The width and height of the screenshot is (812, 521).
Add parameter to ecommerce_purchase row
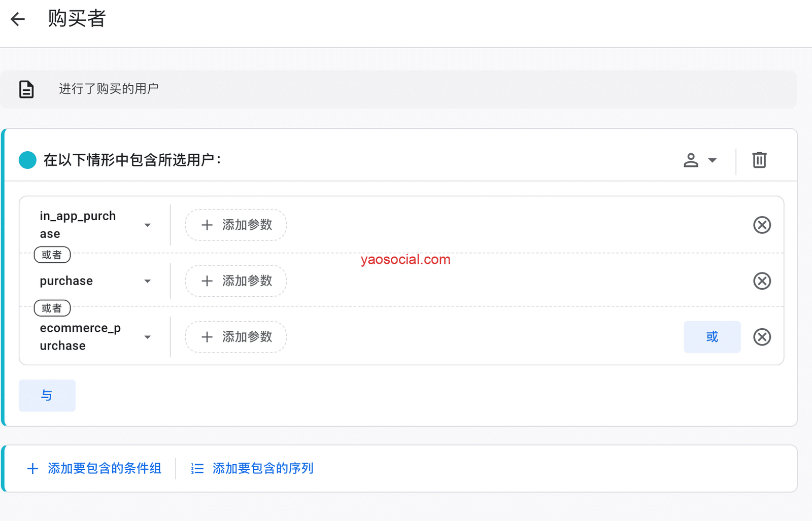click(236, 337)
